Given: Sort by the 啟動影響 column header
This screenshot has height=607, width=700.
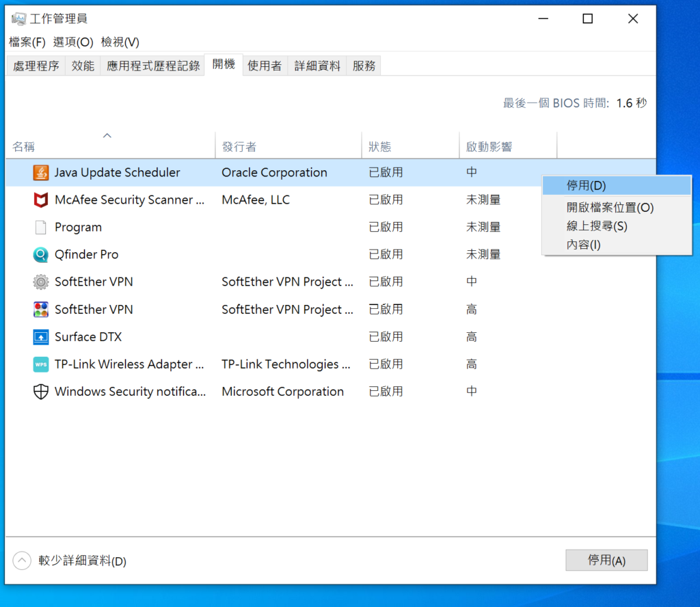Looking at the screenshot, I should coord(508,145).
